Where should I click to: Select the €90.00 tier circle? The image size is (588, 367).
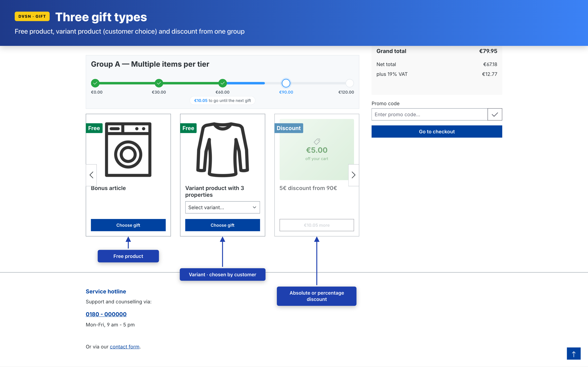[x=286, y=83]
